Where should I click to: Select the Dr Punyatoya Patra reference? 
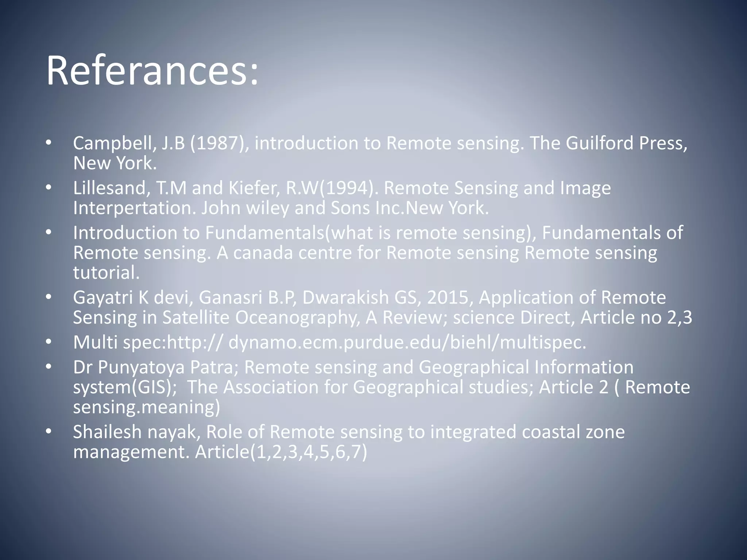[381, 387]
